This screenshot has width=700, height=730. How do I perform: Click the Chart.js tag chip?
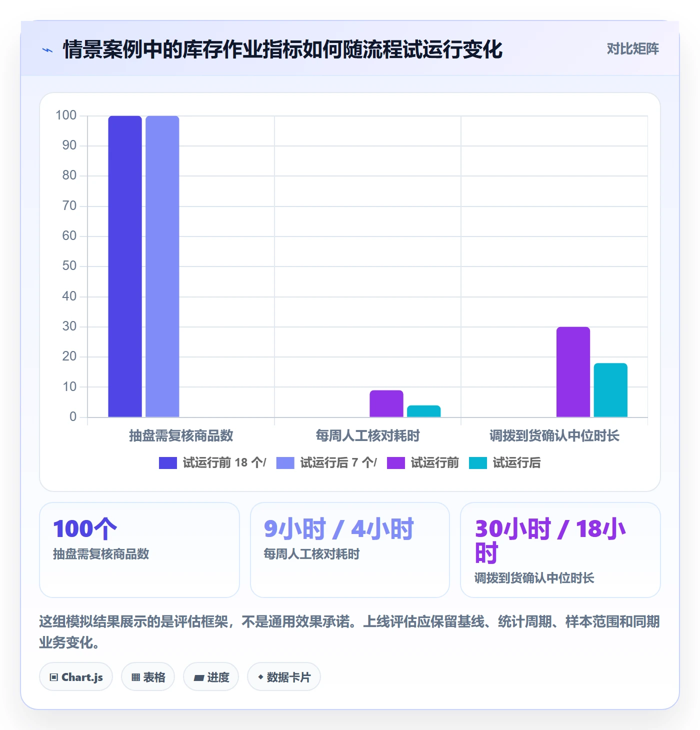click(x=76, y=677)
